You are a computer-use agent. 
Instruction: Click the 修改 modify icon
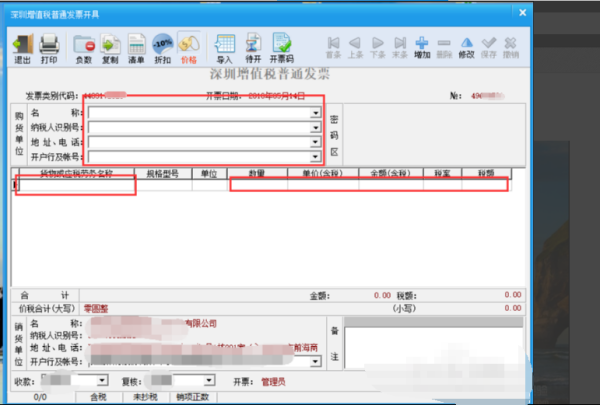tap(466, 48)
